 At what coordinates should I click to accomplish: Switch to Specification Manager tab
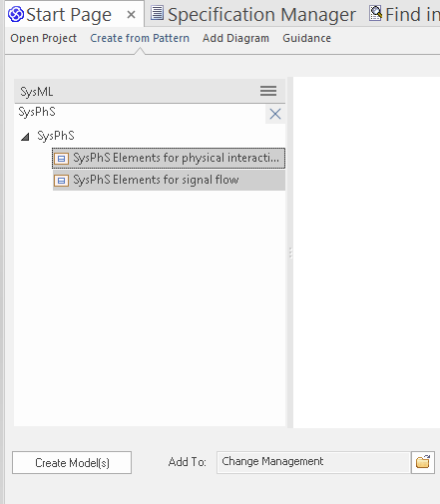253,14
